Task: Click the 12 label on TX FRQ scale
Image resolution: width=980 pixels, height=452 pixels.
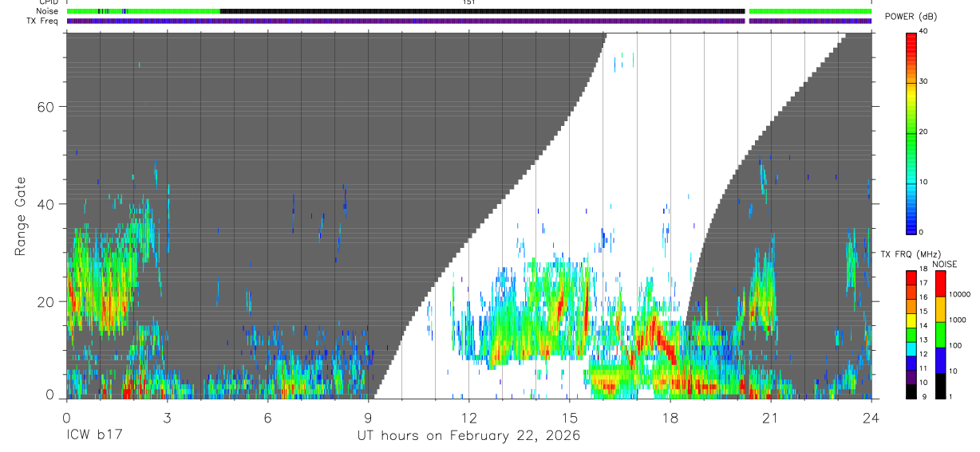Action: pos(923,354)
